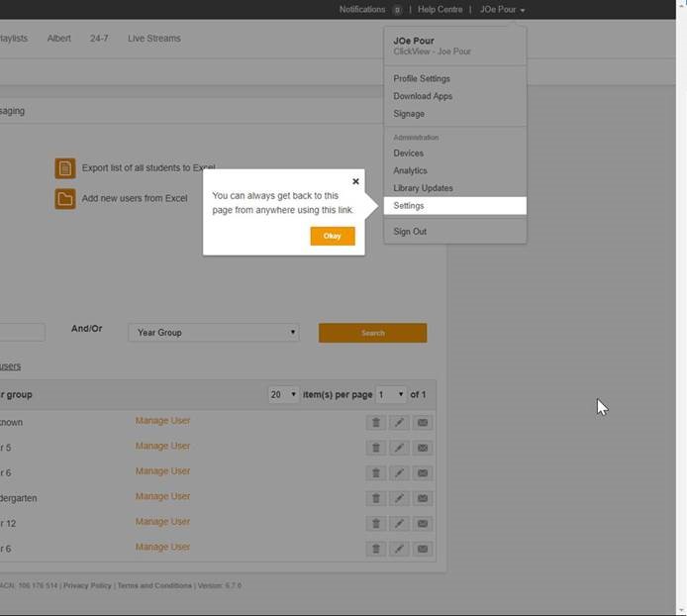
Task: Switch to the Live Streams tab
Action: point(154,39)
